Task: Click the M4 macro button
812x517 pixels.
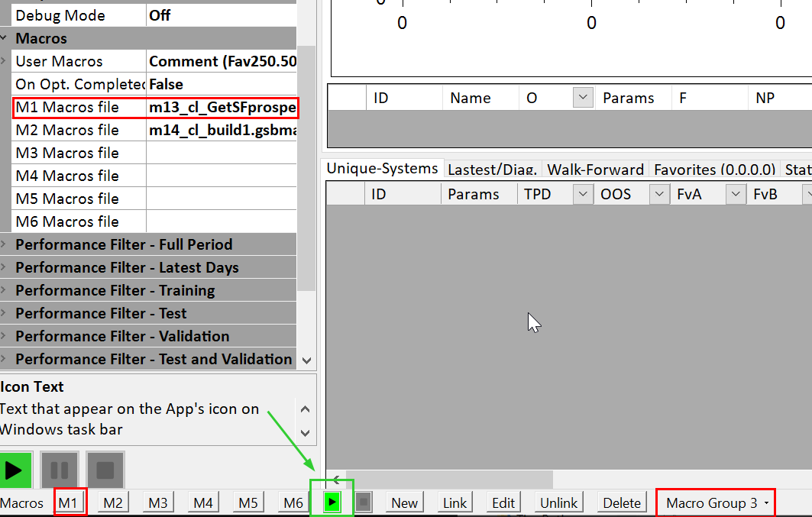Action: 203,502
